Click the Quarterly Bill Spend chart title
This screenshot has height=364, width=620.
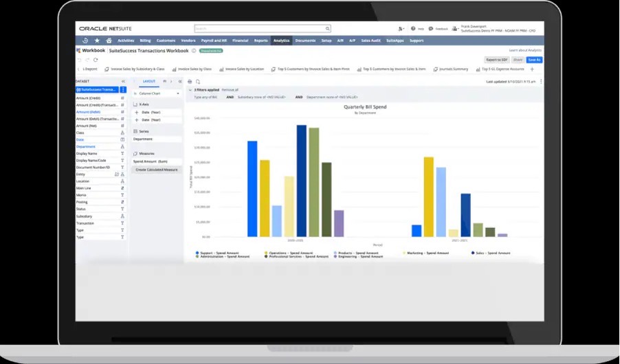pos(365,107)
